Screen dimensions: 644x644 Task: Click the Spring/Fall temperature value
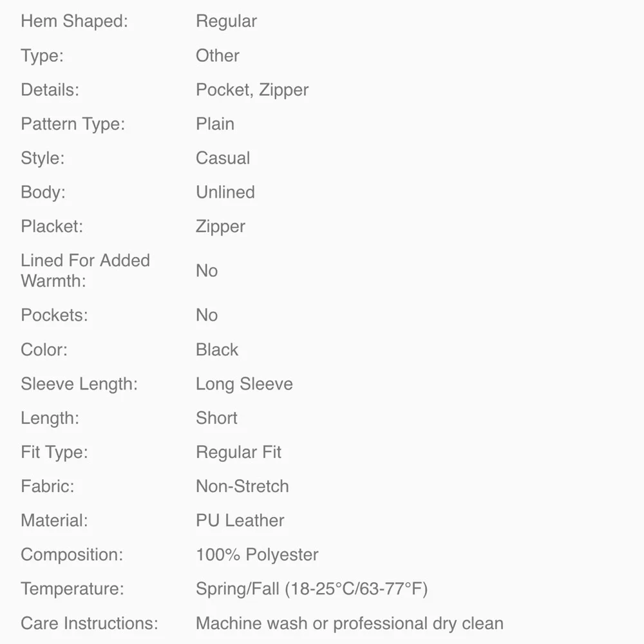point(312,589)
